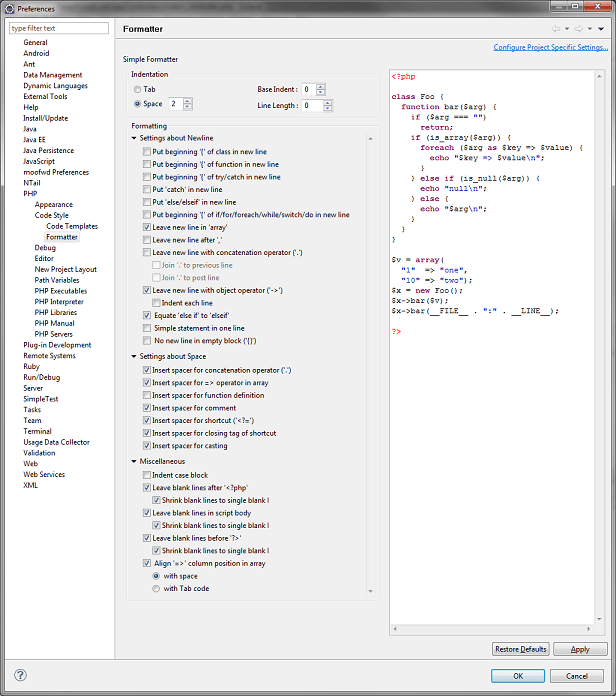The height and width of the screenshot is (696, 616).
Task: Go forward with the right navigation arrow
Action: coord(578,29)
